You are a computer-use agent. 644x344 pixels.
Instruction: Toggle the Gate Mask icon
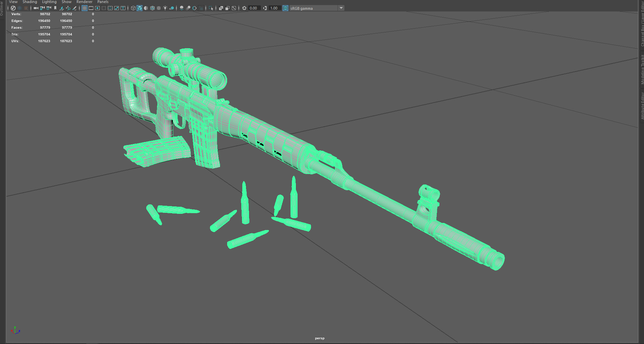104,8
